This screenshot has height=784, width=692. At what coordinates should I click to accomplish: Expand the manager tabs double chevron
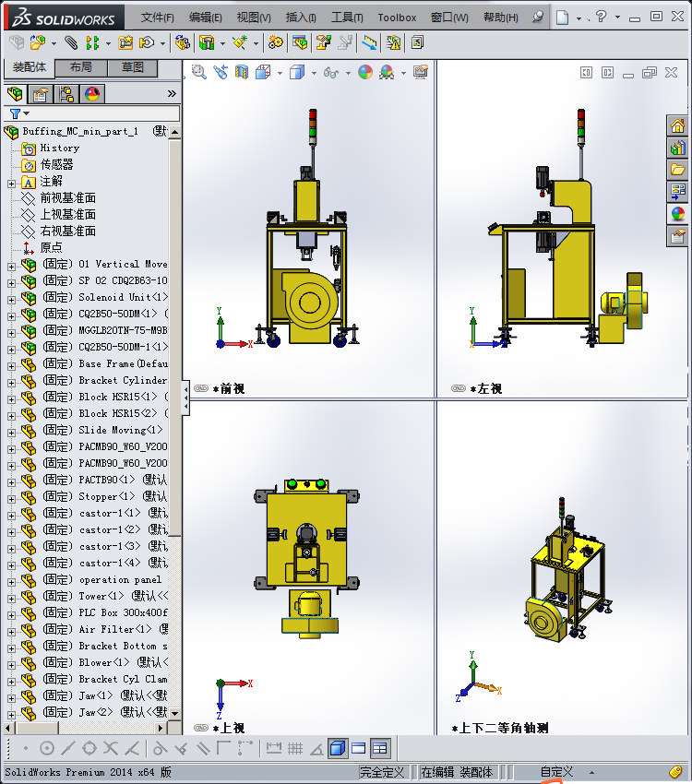click(x=172, y=93)
